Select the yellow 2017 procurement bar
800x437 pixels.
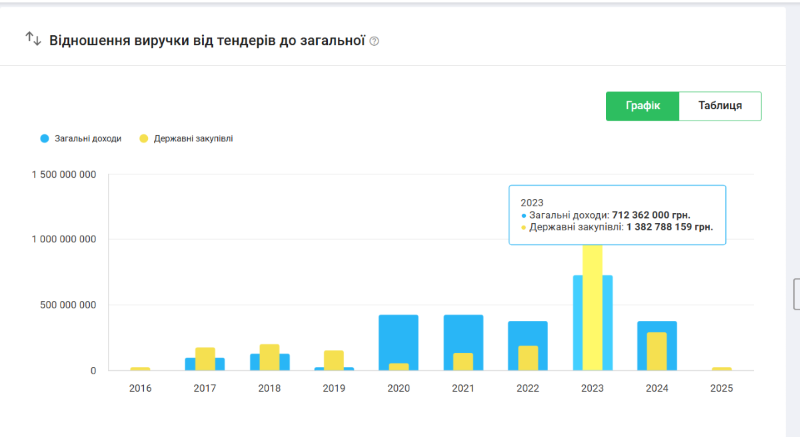(x=205, y=359)
